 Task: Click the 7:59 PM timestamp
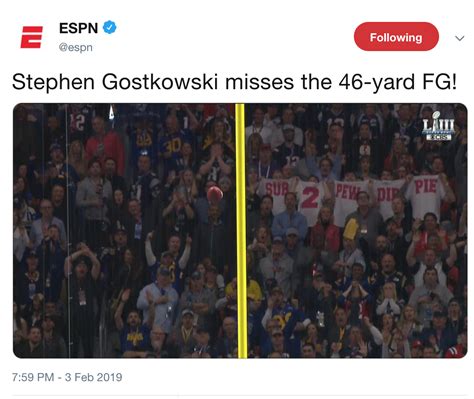(33, 377)
